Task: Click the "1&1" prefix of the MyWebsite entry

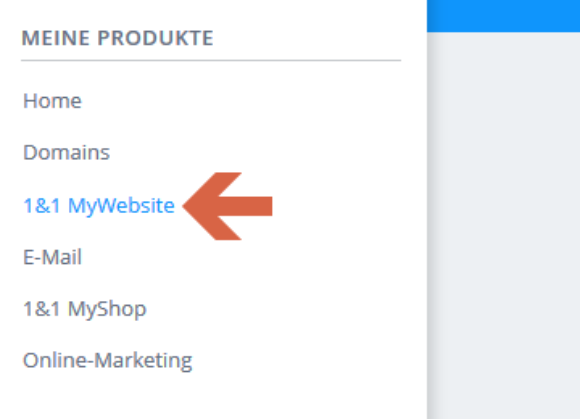Action: [41, 206]
